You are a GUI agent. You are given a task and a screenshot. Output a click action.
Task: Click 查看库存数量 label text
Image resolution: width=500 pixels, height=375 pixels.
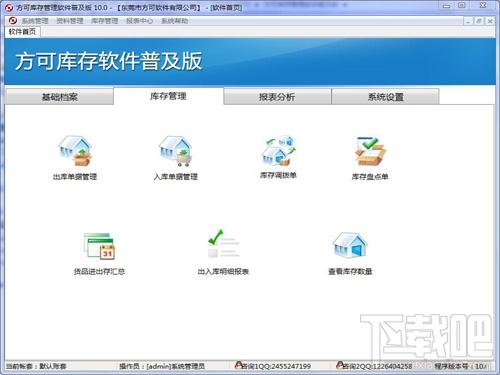pyautogui.click(x=350, y=271)
